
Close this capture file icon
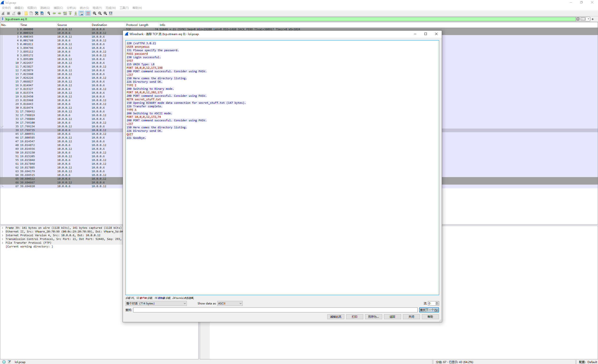[37, 13]
